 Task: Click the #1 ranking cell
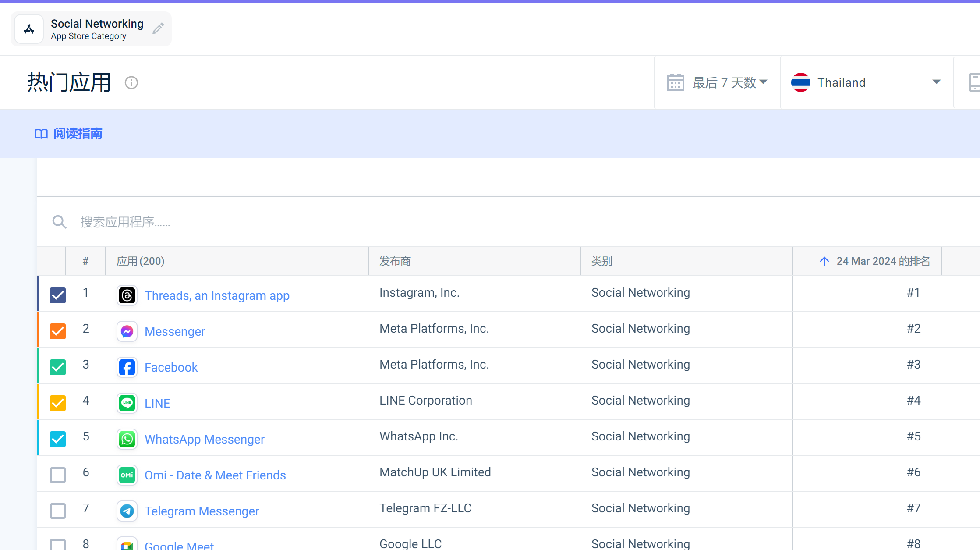913,293
